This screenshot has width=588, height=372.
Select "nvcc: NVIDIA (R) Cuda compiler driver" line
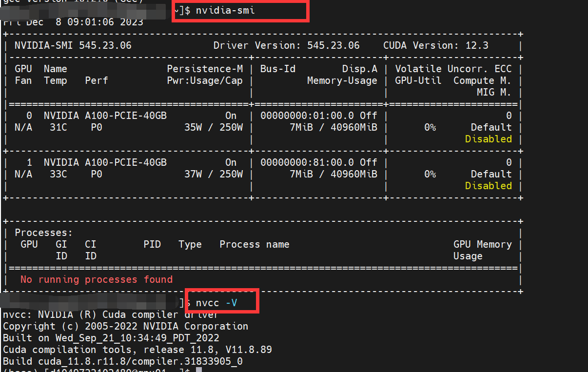111,314
